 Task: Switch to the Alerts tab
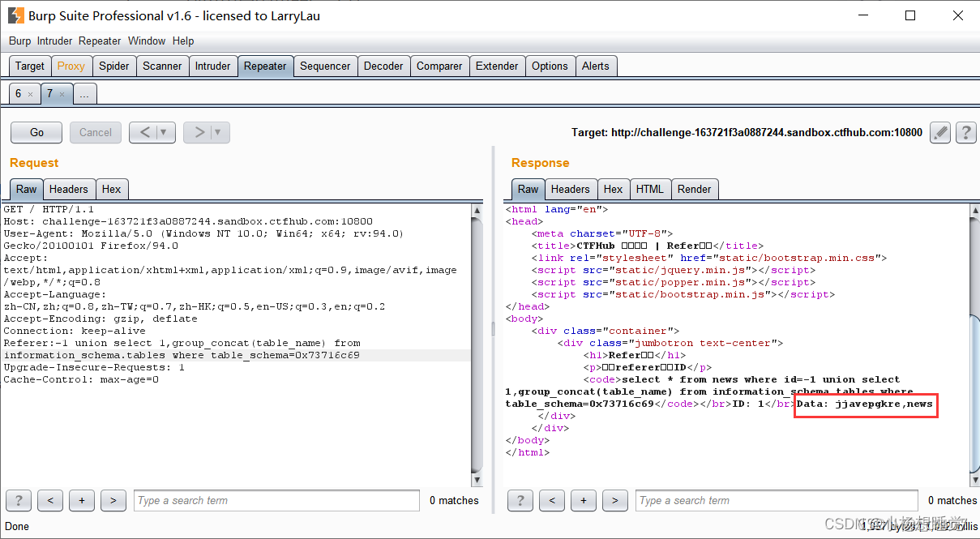596,66
